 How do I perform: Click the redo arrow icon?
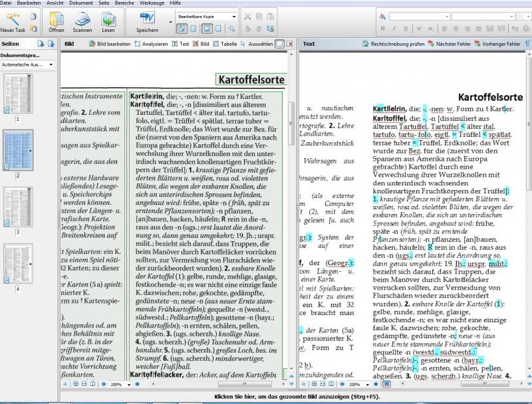(259, 29)
